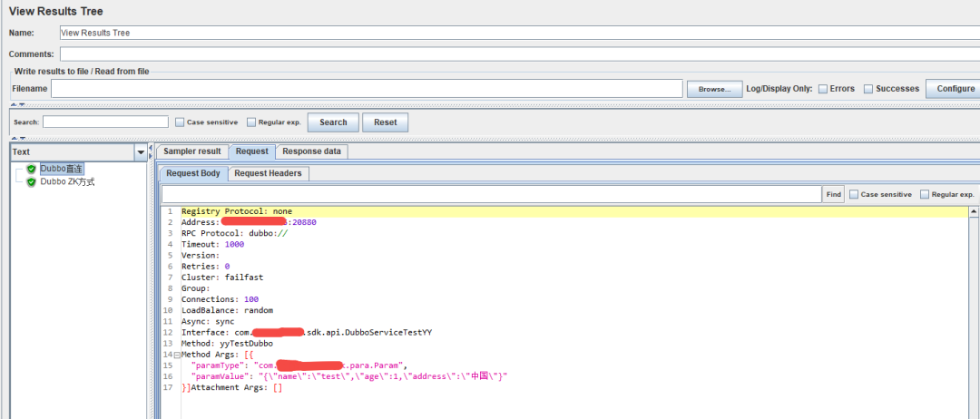Toggle Regular exp. next to Find button
The height and width of the screenshot is (419, 980).
pos(925,194)
